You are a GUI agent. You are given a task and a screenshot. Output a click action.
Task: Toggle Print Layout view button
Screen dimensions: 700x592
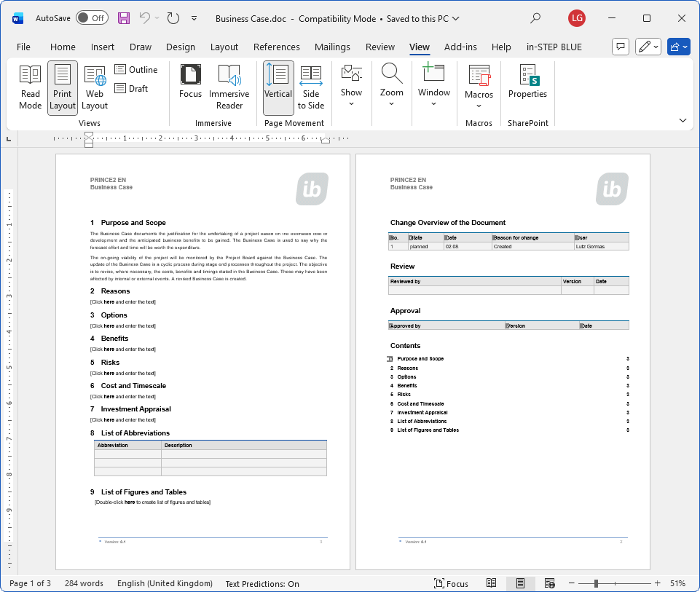[63, 87]
